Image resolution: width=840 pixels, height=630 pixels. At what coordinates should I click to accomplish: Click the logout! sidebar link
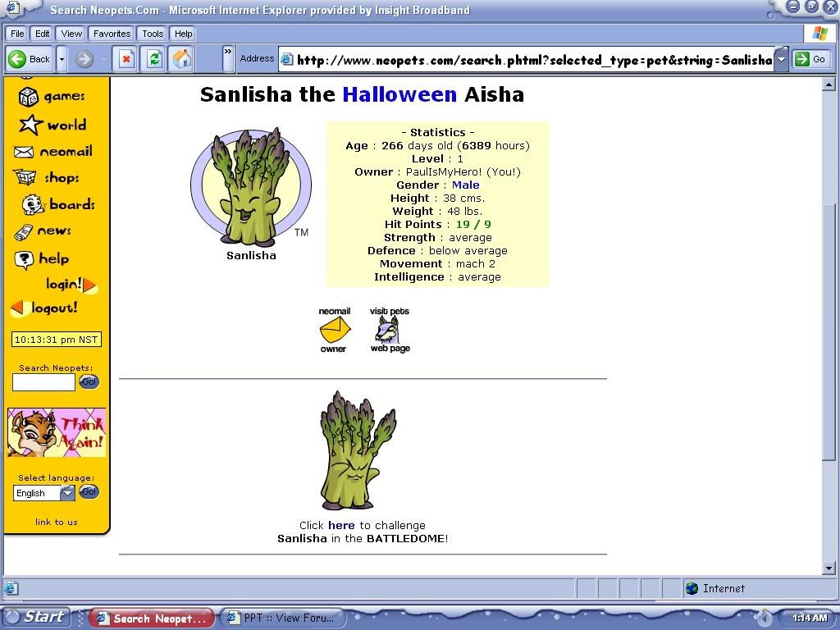(44, 308)
